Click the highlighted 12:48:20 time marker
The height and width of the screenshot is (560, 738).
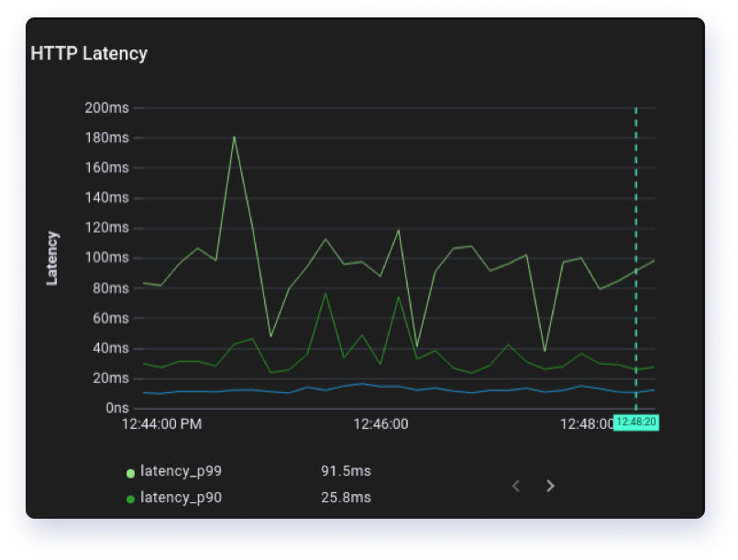[635, 423]
